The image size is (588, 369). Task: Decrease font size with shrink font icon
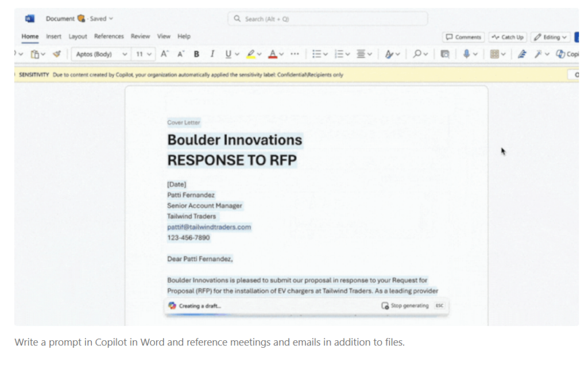pos(181,54)
